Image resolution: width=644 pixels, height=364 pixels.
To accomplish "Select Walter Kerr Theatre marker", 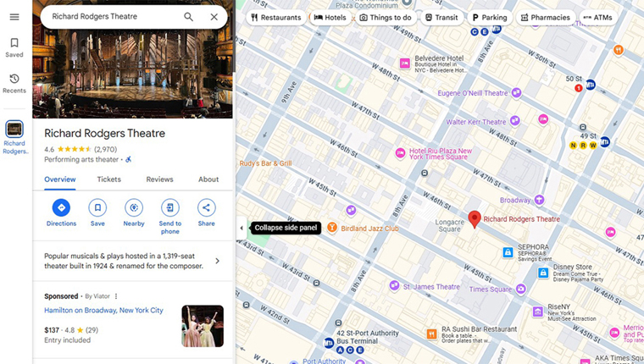I will 514,121.
